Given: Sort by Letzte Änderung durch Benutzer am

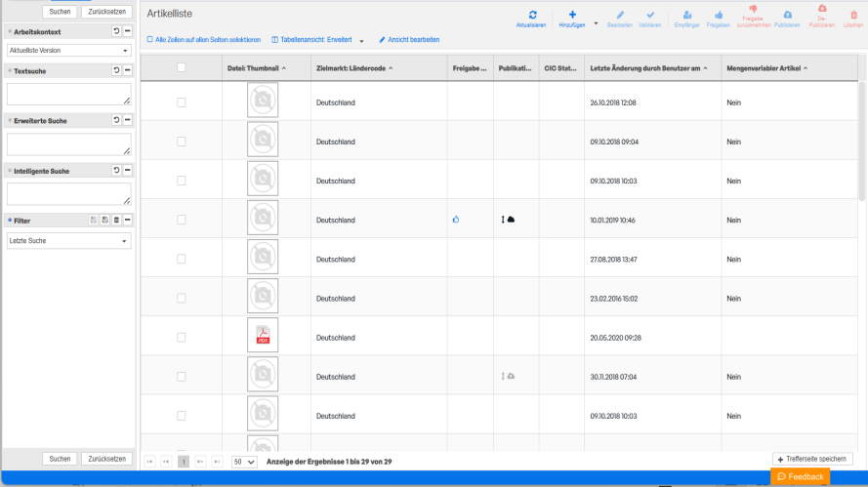Looking at the screenshot, I should (x=648, y=68).
